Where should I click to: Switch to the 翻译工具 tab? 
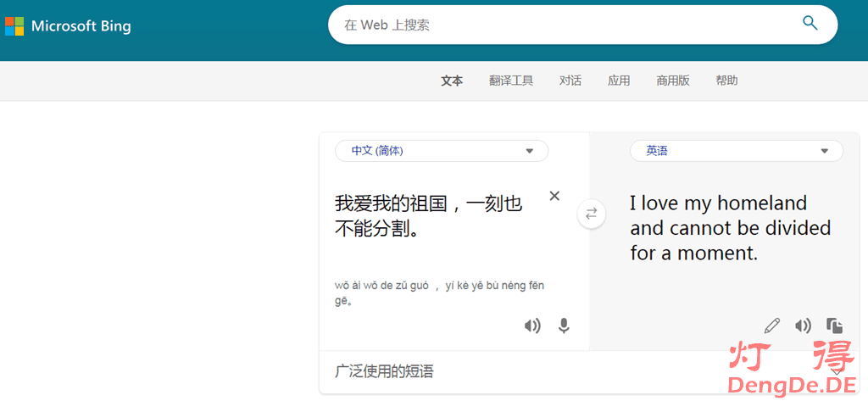tap(511, 81)
